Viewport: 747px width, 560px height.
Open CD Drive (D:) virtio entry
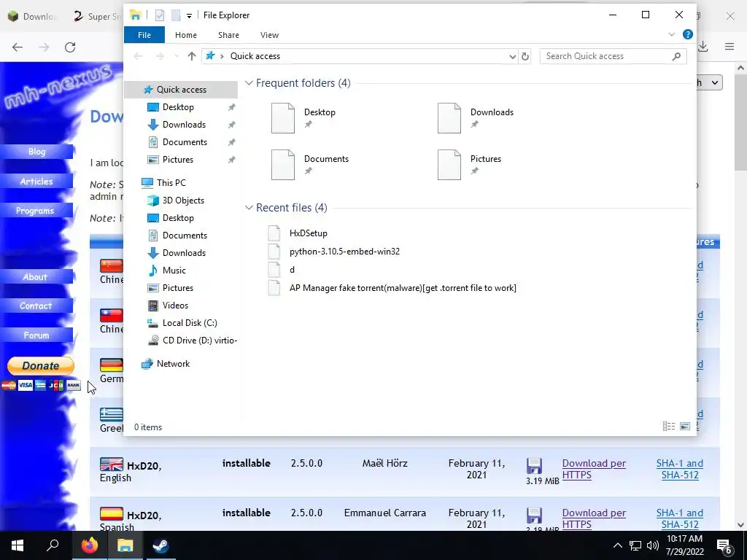tap(200, 341)
